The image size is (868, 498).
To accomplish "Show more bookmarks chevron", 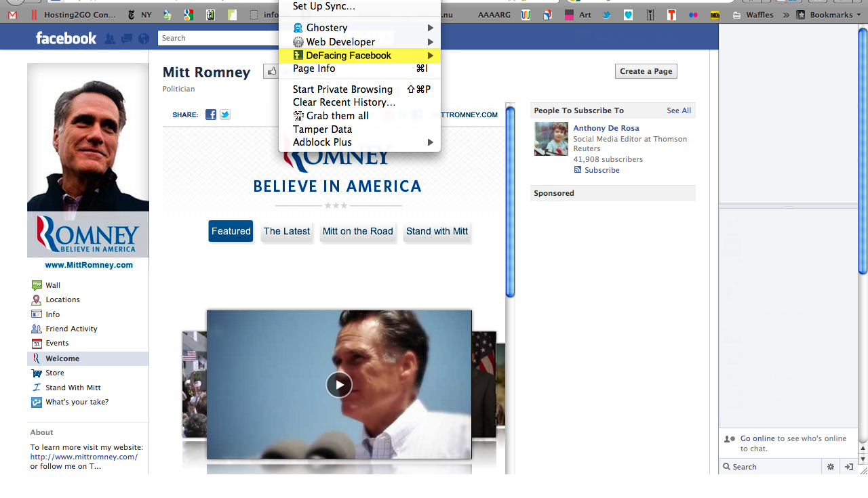I will pyautogui.click(x=786, y=15).
